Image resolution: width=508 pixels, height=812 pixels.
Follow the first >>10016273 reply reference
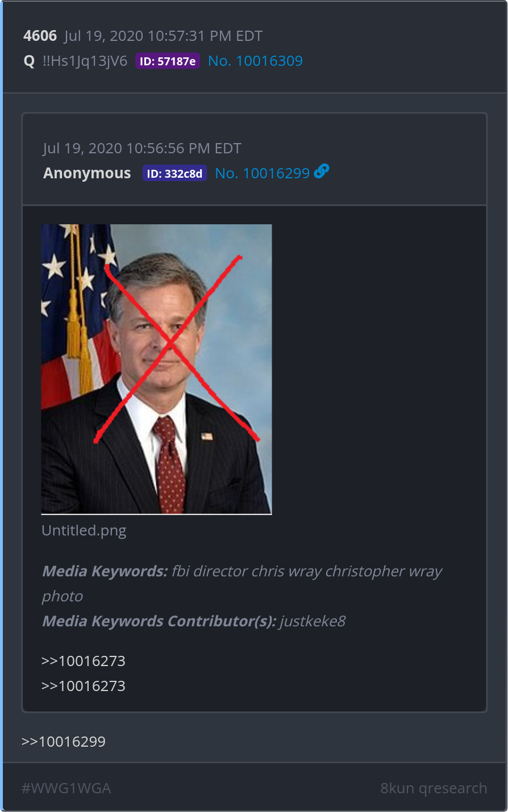(x=84, y=661)
